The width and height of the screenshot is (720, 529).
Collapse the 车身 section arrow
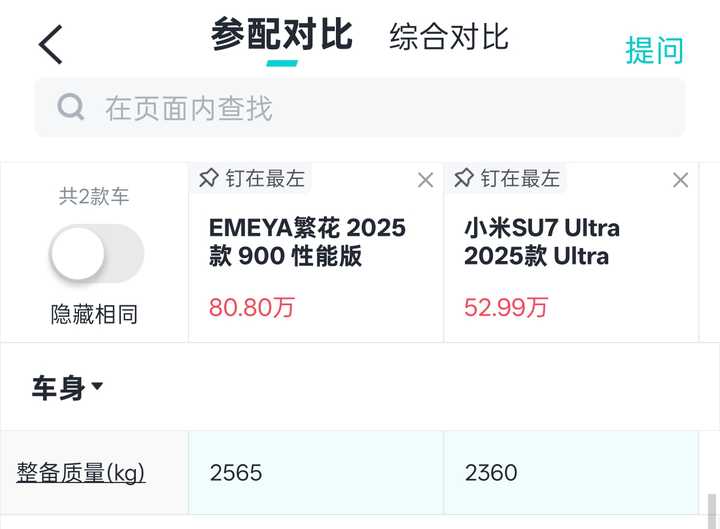click(x=97, y=386)
